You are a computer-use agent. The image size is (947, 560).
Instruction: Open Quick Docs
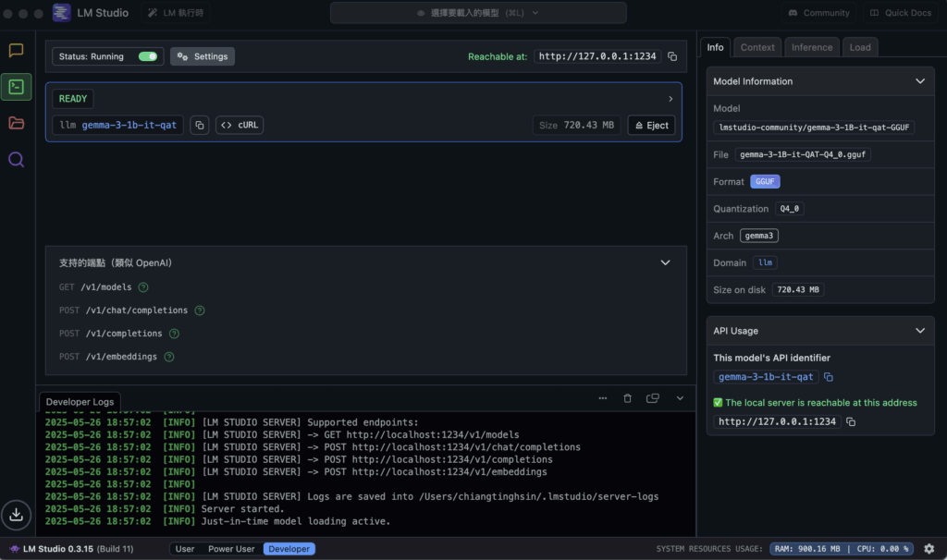[900, 13]
